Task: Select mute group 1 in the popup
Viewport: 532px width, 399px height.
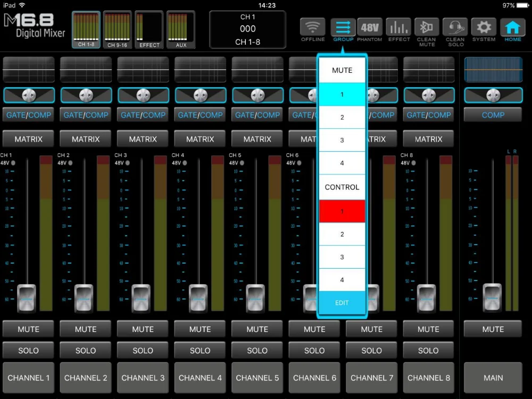Action: click(342, 94)
